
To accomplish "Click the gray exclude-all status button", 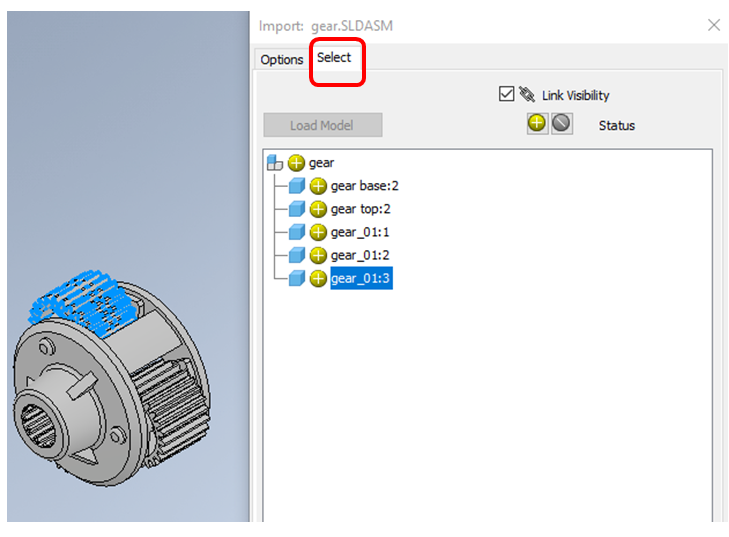I will click(x=562, y=123).
